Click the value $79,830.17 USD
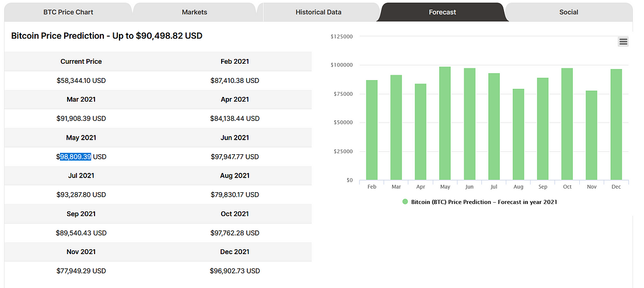The image size is (644, 288). [x=235, y=195]
